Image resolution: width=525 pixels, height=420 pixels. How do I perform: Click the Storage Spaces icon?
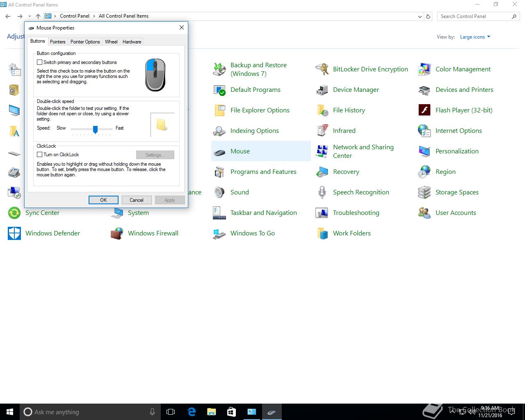coord(424,192)
